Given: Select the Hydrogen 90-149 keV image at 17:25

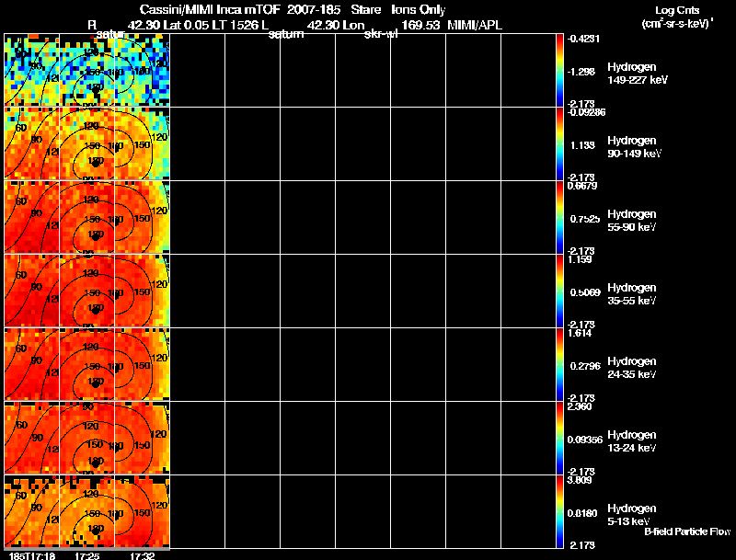Looking at the screenshot, I should coord(87,143).
